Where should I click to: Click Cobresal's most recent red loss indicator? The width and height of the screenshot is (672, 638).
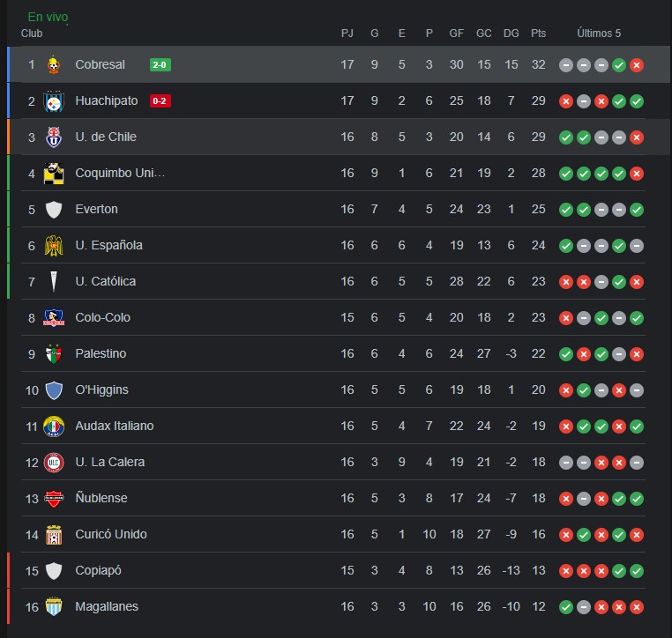[x=637, y=65]
